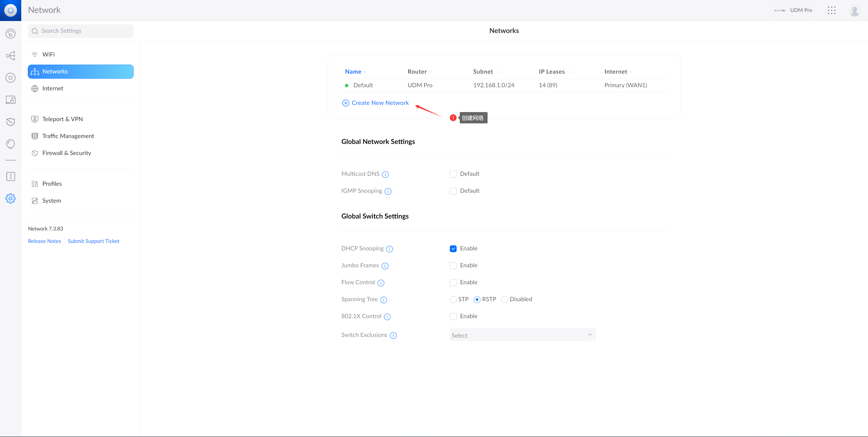
Task: Open the Security shield icon in left rail
Action: (x=10, y=122)
